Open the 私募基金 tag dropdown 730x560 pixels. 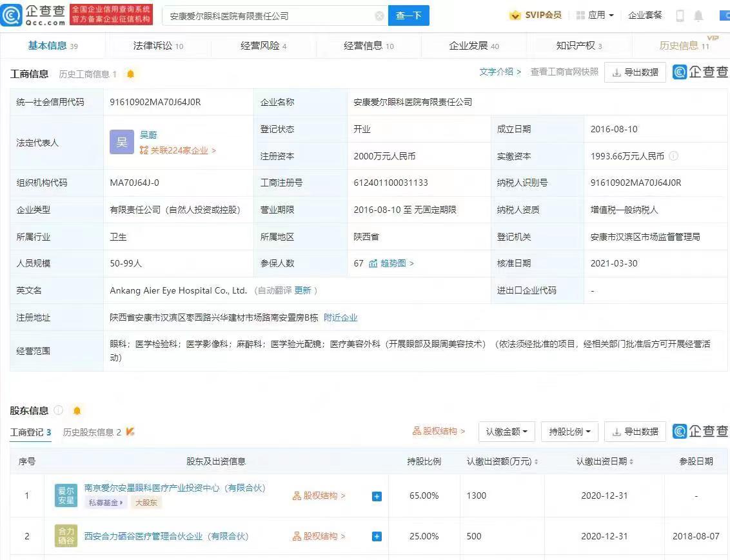106,503
